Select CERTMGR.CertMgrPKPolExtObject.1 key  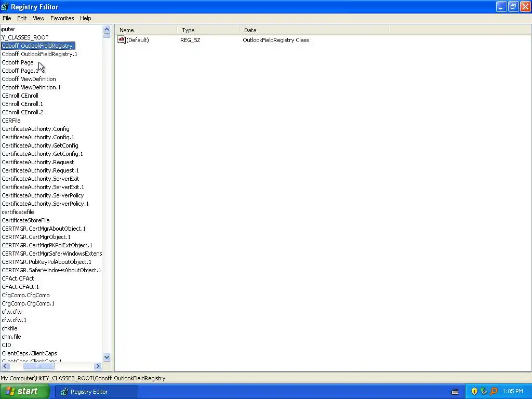[x=47, y=245]
